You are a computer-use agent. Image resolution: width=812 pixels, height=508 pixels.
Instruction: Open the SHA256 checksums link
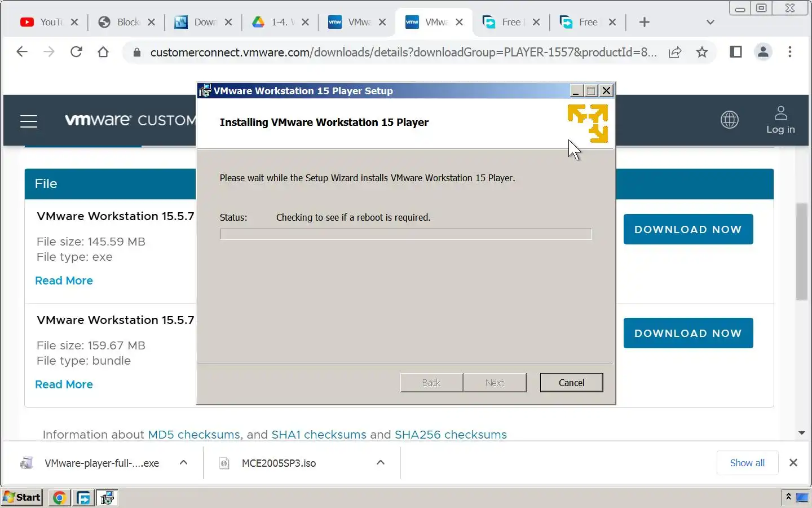[x=451, y=435]
